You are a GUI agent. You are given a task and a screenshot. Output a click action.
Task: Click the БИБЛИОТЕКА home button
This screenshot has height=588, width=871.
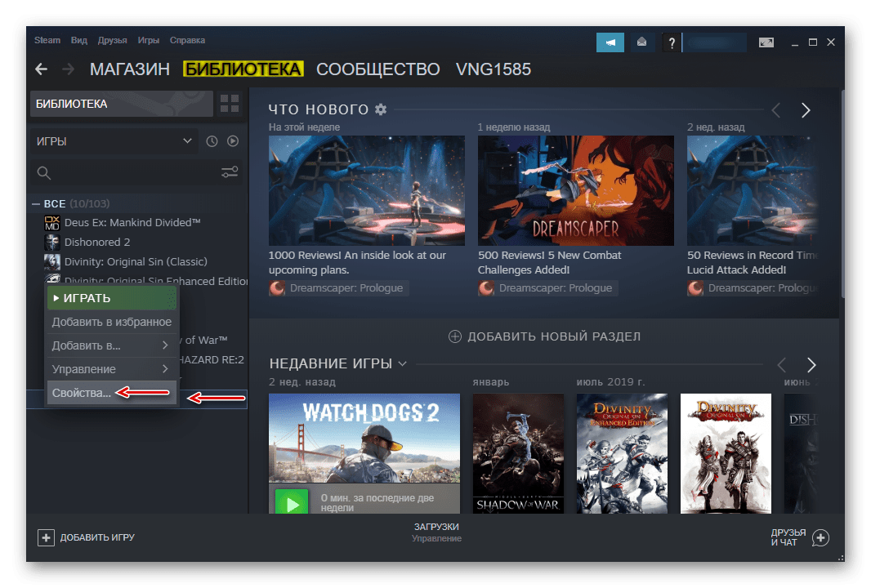point(122,103)
